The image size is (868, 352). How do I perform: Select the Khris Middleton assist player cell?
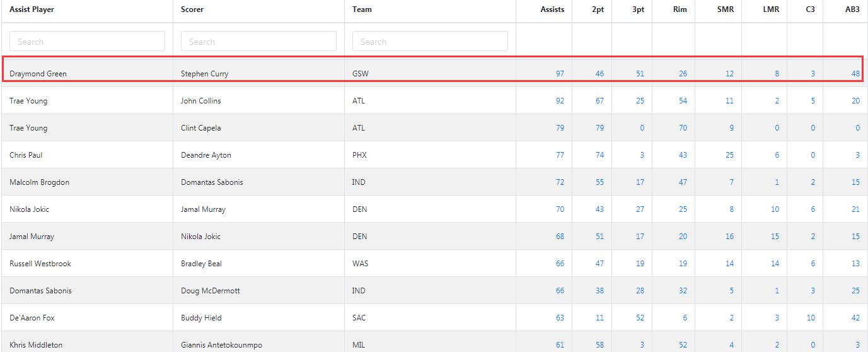point(87,342)
